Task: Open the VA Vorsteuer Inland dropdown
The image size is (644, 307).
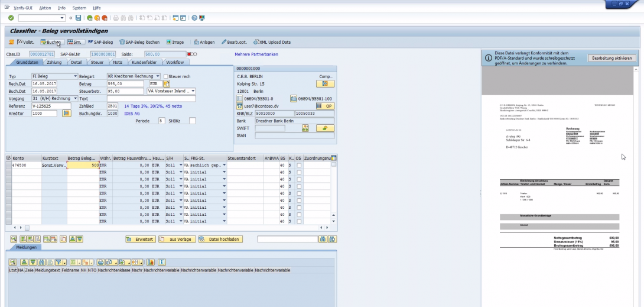Action: [193, 91]
